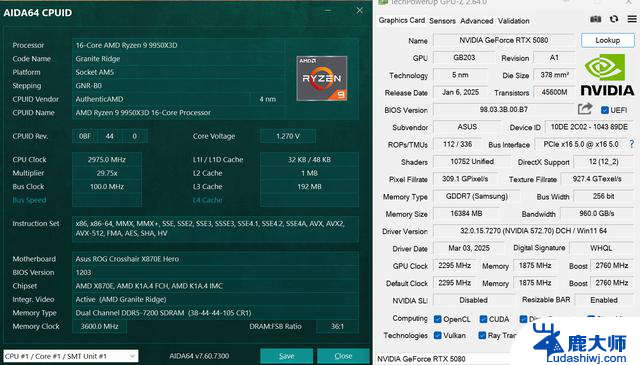Open the CPU #1 / Core #1 dropdown
This screenshot has height=365, width=640.
71,356
